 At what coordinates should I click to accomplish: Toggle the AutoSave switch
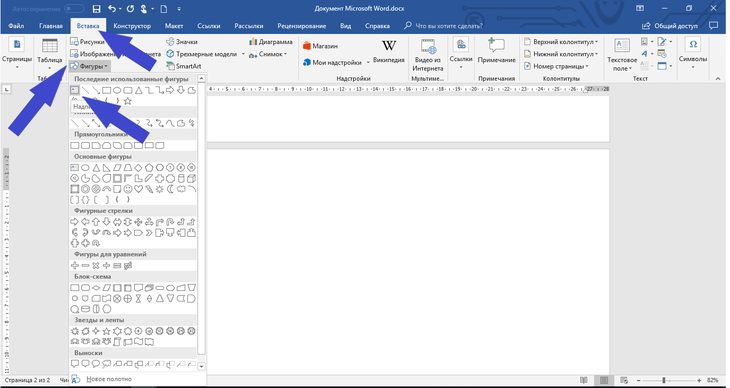point(74,9)
